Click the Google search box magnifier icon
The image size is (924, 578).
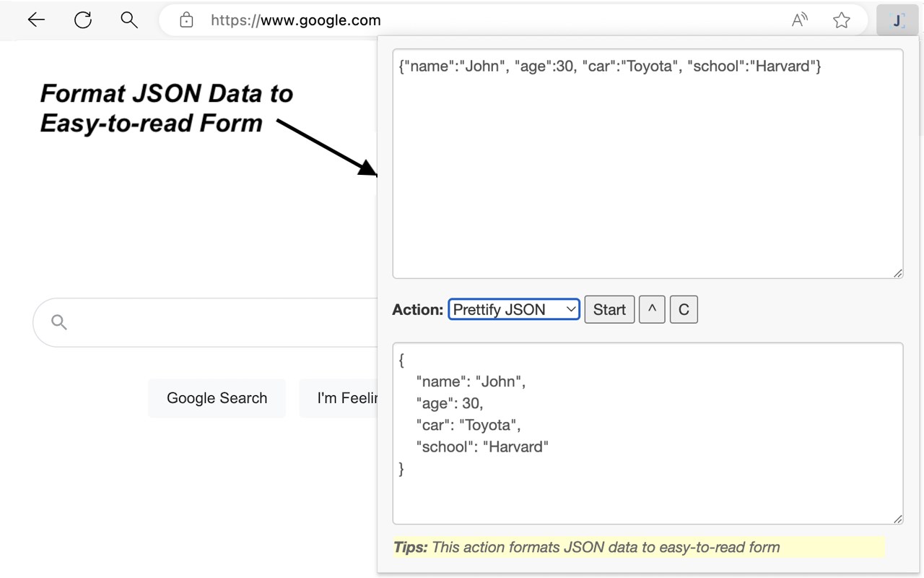(x=59, y=322)
